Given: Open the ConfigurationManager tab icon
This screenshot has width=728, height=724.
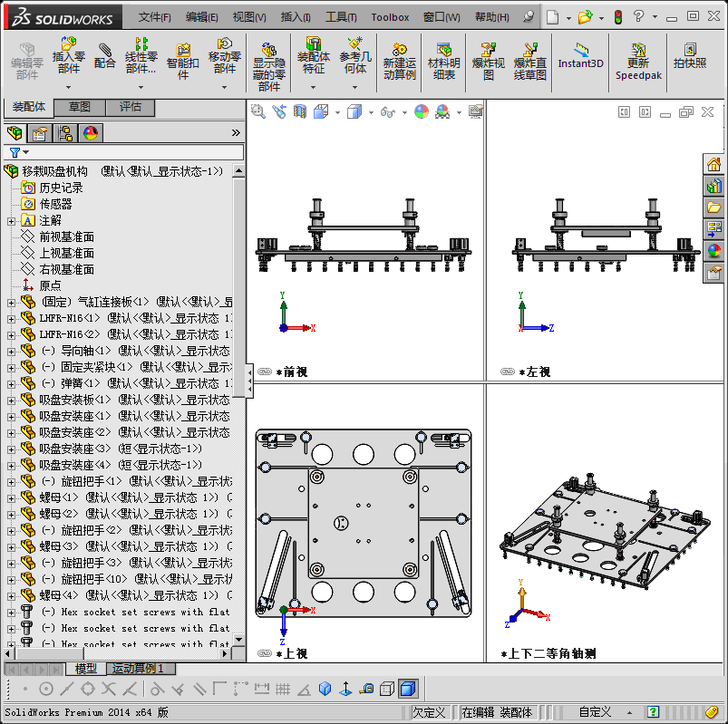Looking at the screenshot, I should [65, 133].
